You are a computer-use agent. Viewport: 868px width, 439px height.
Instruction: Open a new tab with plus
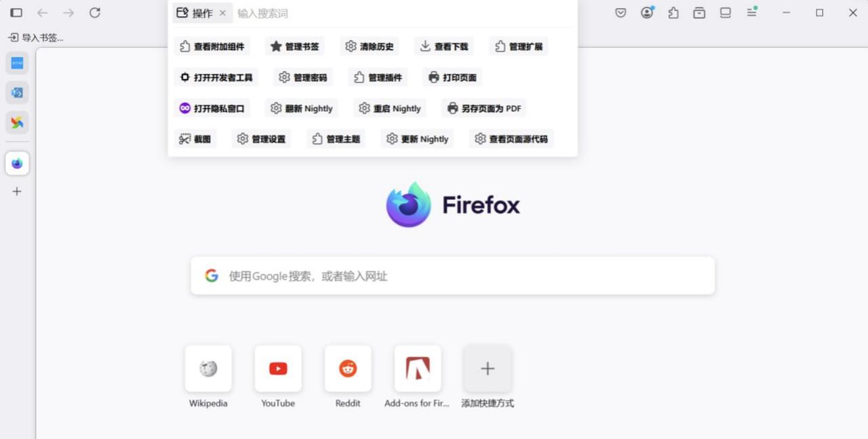tap(17, 192)
